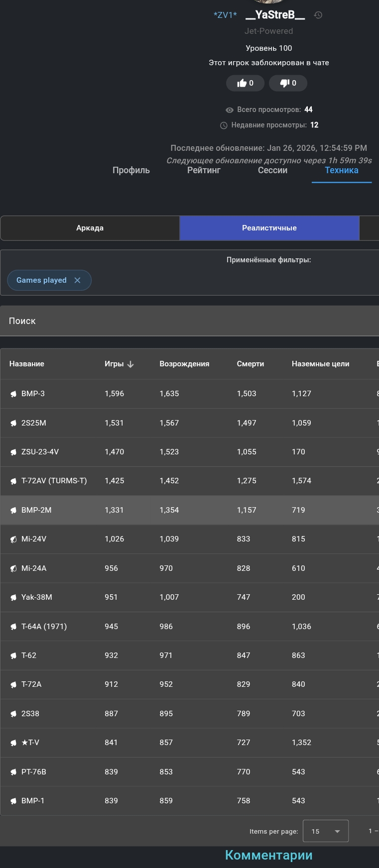This screenshot has width=379, height=868.
Task: Sort table by Смерти column header
Action: point(250,364)
